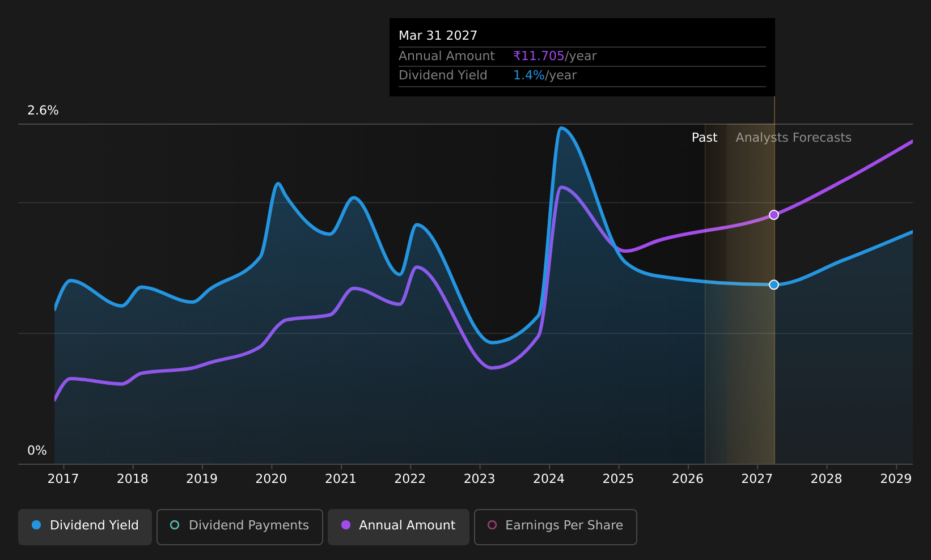Screen dimensions: 931x560
Task: Click the 2024 label on the x-axis
Action: (x=549, y=479)
